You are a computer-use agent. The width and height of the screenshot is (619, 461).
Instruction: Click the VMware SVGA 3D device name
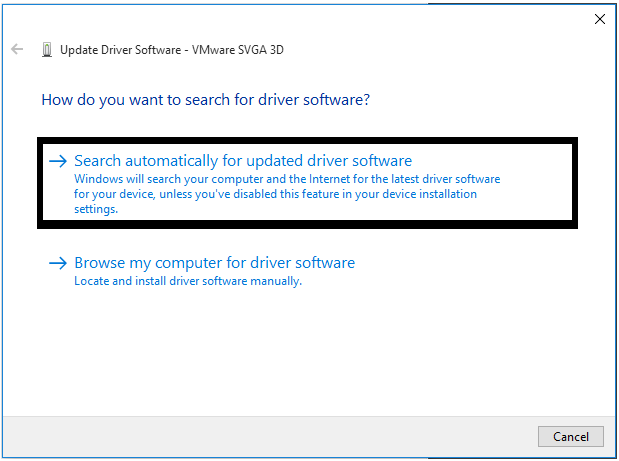(238, 50)
